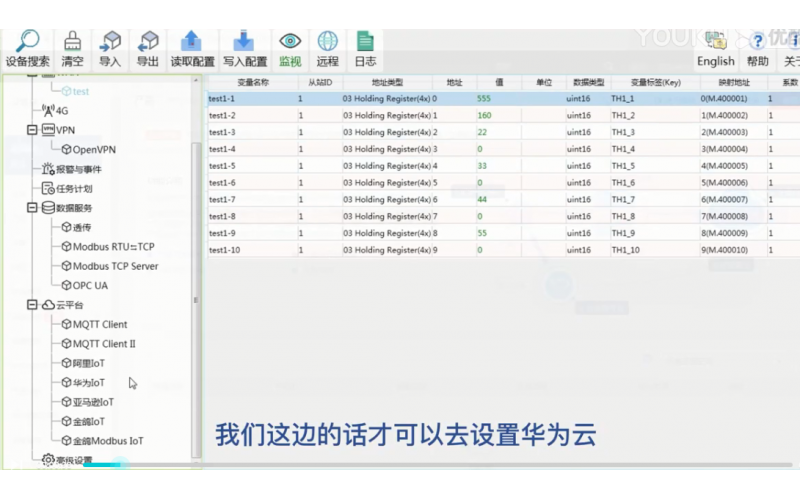This screenshot has width=800, height=500.
Task: Click the 变量名称 column header
Action: tap(253, 82)
